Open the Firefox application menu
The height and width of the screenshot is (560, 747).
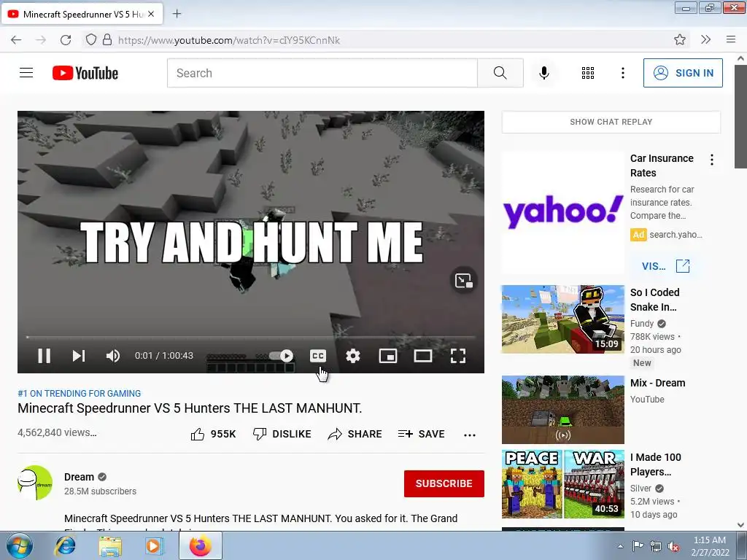[x=731, y=39]
